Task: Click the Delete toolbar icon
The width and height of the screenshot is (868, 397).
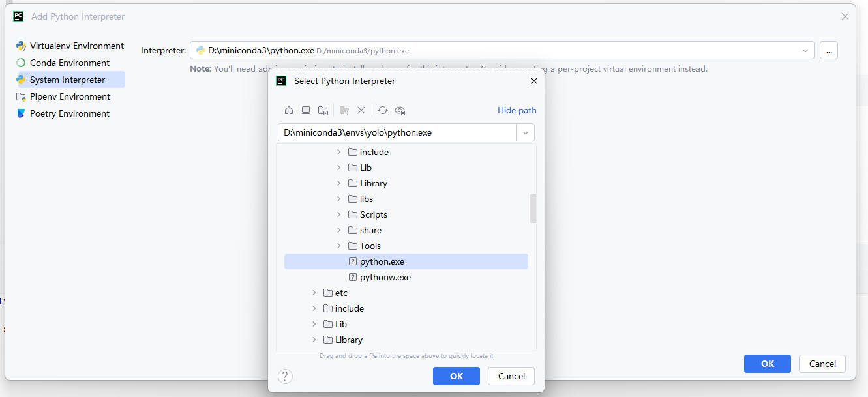Action: (361, 110)
